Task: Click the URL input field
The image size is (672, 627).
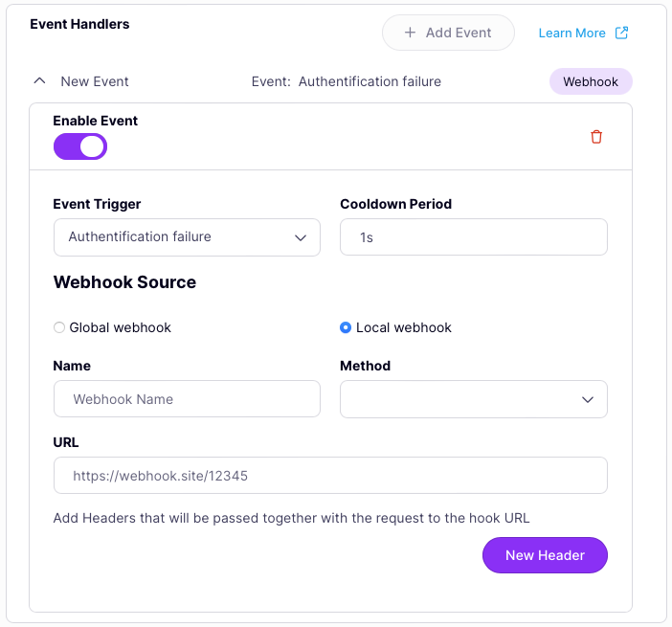Action: 330,475
